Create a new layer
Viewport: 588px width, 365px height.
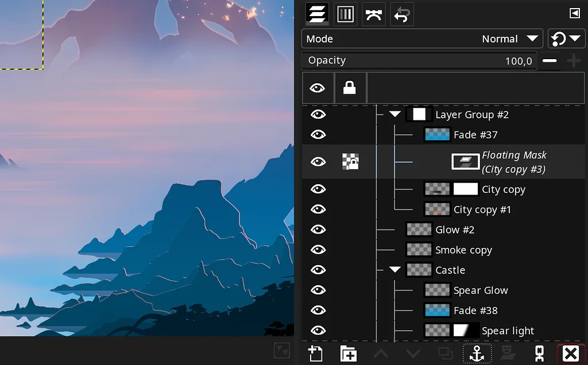pyautogui.click(x=315, y=354)
